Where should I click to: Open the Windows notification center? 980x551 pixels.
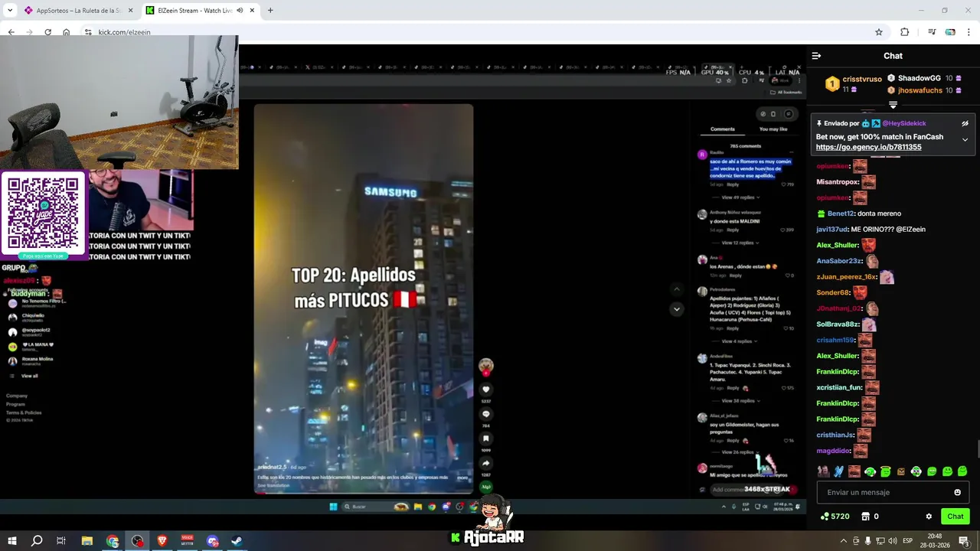[x=964, y=541]
